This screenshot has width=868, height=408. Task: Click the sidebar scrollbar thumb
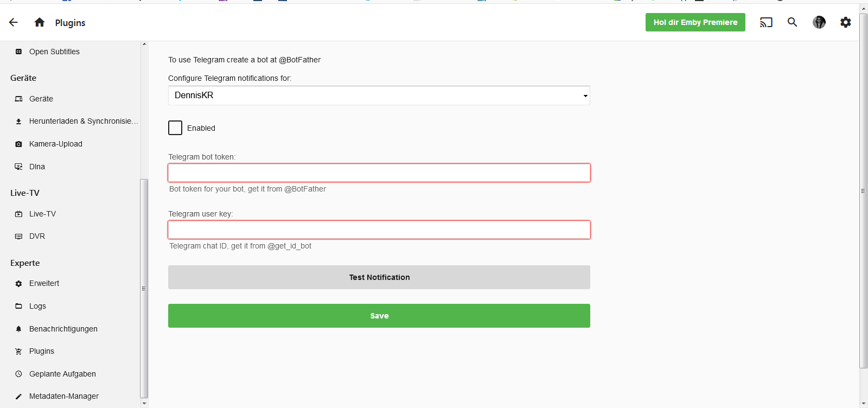pyautogui.click(x=144, y=288)
